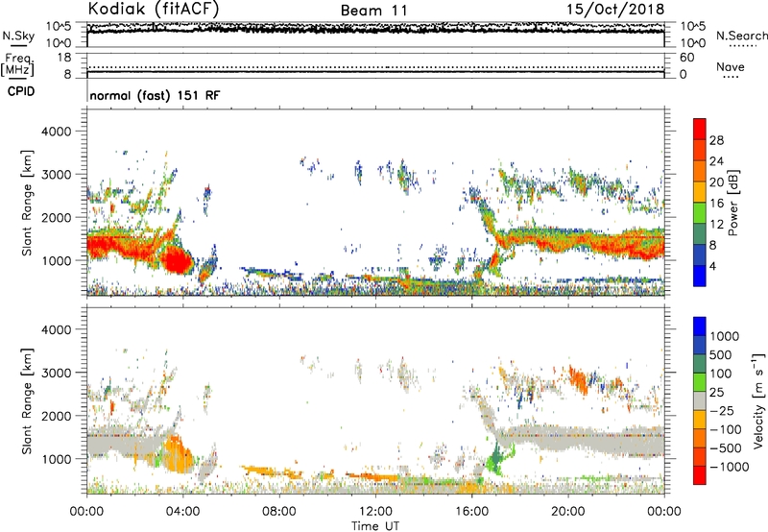Click the gray segment of velocity color bar

coord(700,400)
